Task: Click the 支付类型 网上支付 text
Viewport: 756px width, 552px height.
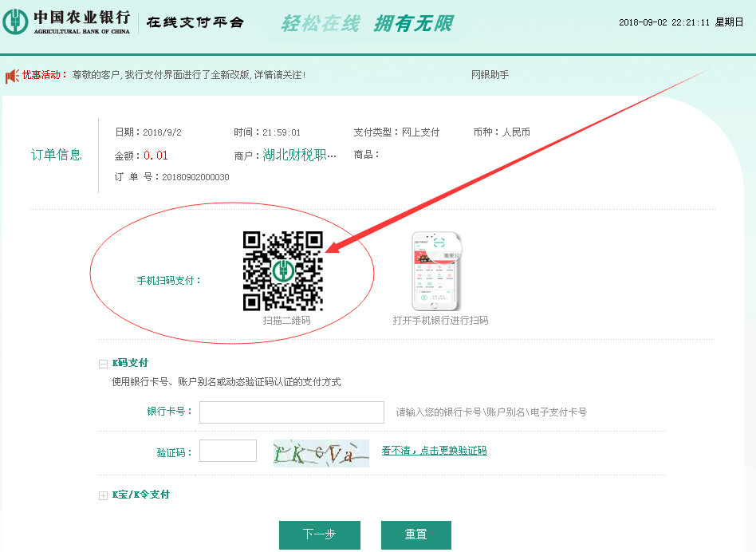Action: [397, 132]
